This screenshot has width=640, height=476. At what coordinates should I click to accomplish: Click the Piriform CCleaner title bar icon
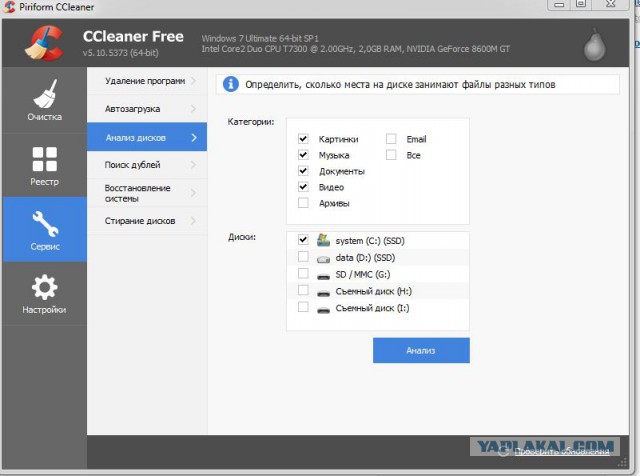[9, 7]
